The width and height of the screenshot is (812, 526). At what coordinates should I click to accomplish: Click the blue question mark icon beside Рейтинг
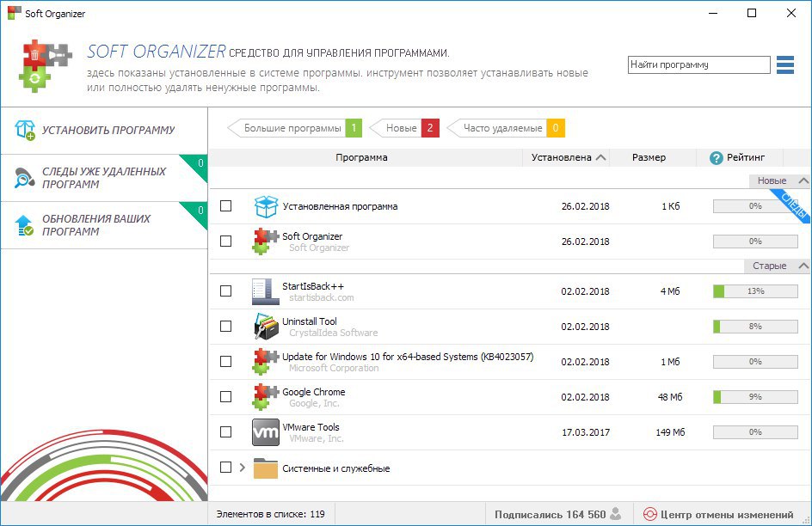click(x=717, y=158)
